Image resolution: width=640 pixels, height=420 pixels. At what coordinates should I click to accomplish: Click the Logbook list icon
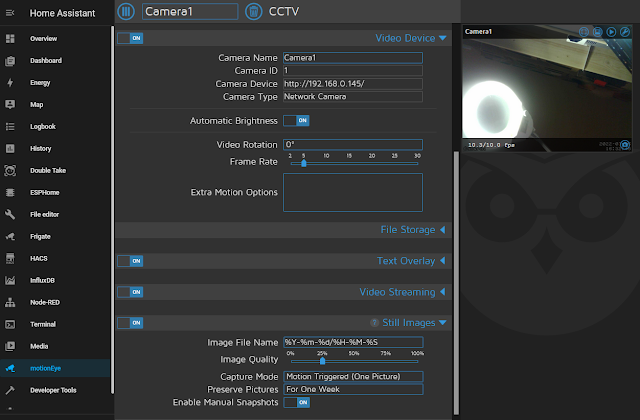point(10,127)
